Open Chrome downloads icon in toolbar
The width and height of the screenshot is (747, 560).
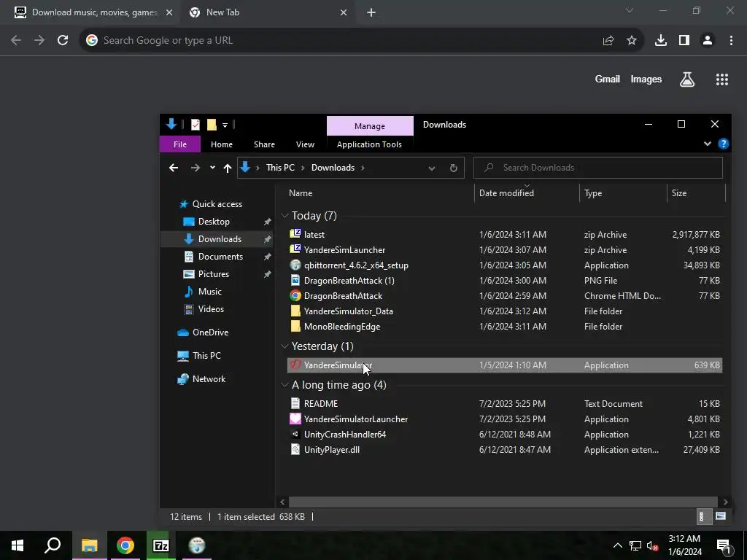click(660, 41)
